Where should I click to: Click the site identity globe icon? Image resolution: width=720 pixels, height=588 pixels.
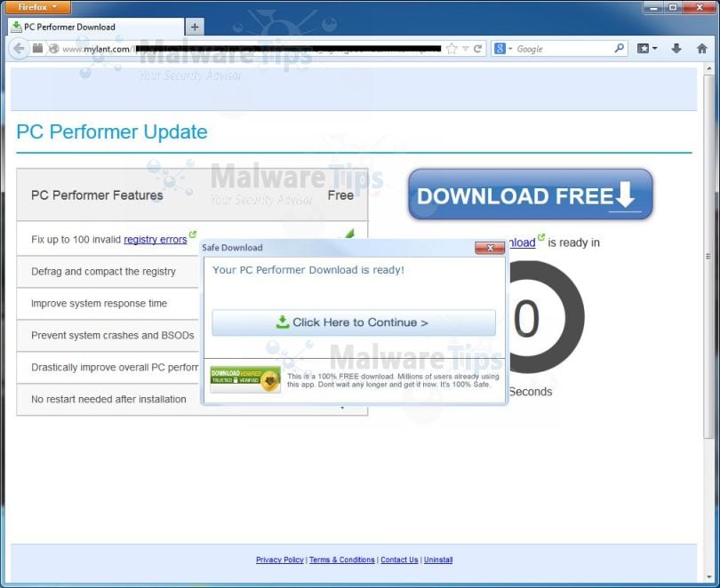point(53,49)
